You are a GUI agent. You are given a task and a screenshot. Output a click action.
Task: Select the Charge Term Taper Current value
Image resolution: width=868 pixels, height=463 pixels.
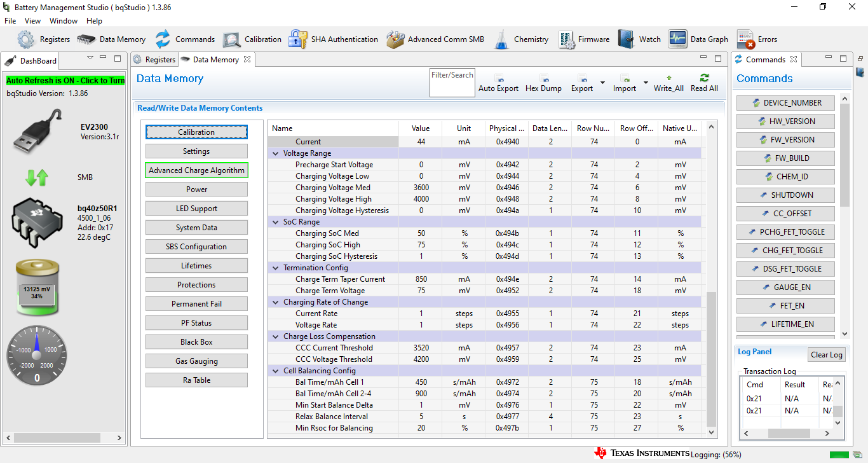point(421,279)
